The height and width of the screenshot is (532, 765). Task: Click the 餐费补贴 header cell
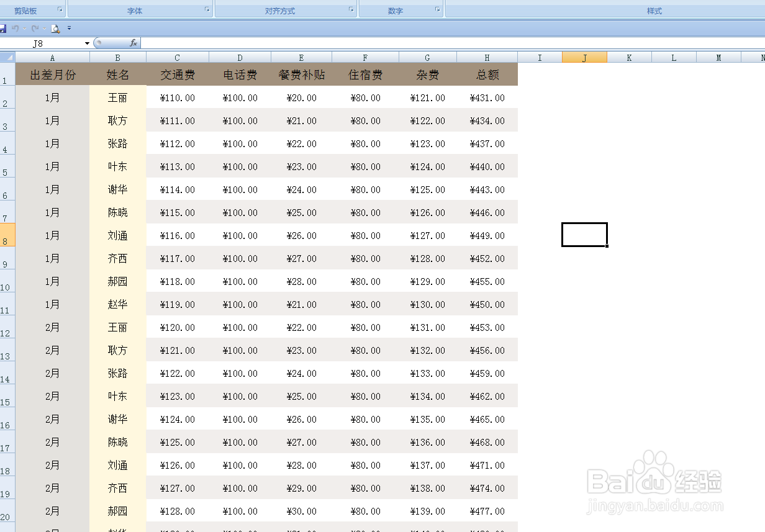pos(302,74)
